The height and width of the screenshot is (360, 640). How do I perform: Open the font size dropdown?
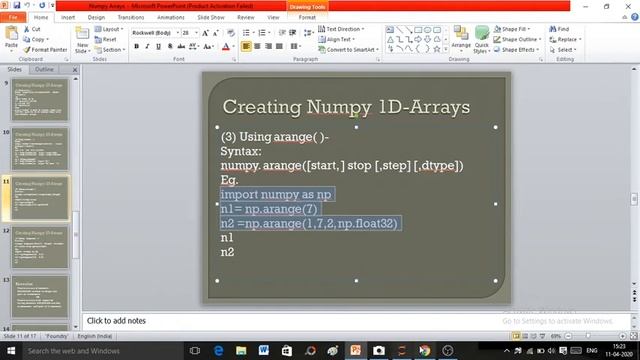(196, 33)
